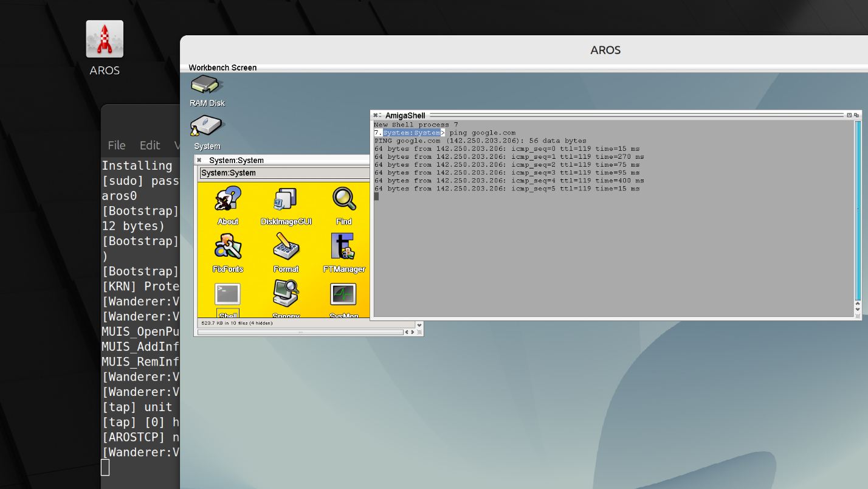
Task: Click the '523.7 KB in 10 files' status text
Action: click(x=237, y=323)
